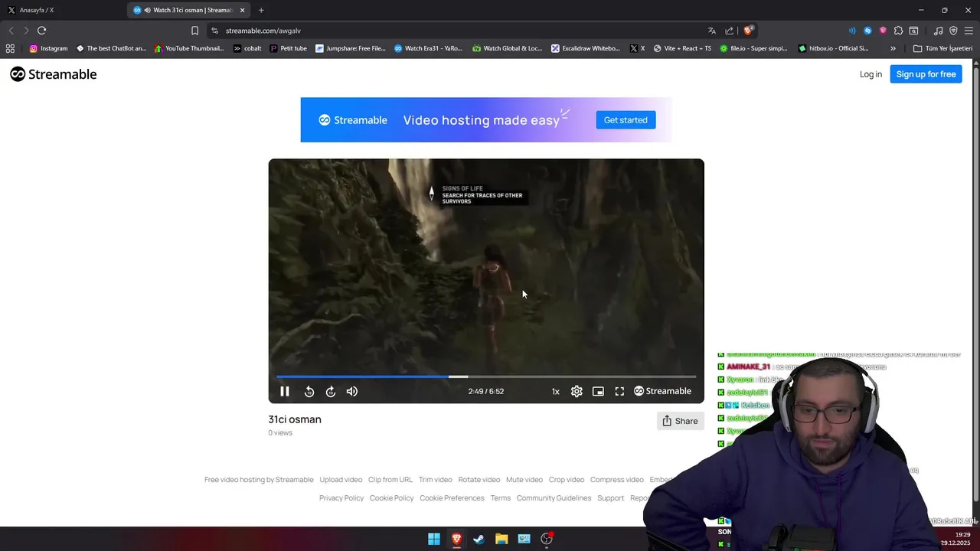
Task: Open the Excalidraw Whiteboard bookmark
Action: [x=586, y=48]
